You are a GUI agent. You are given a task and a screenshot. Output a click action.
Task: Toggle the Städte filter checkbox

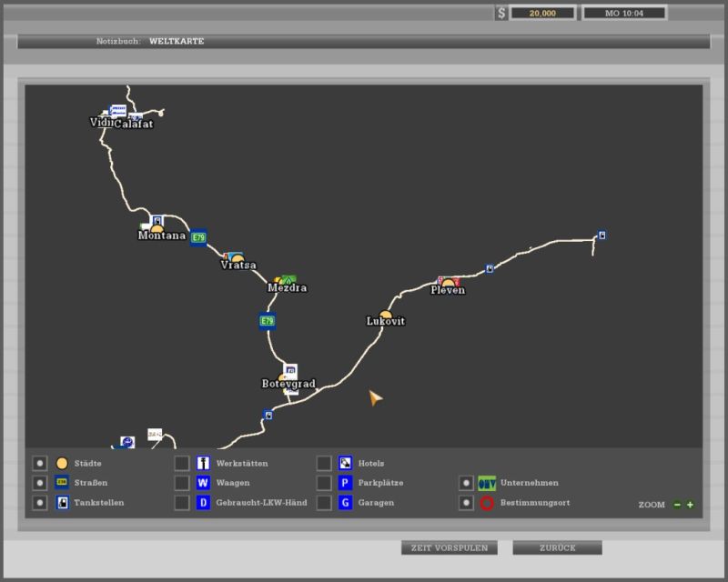click(39, 463)
